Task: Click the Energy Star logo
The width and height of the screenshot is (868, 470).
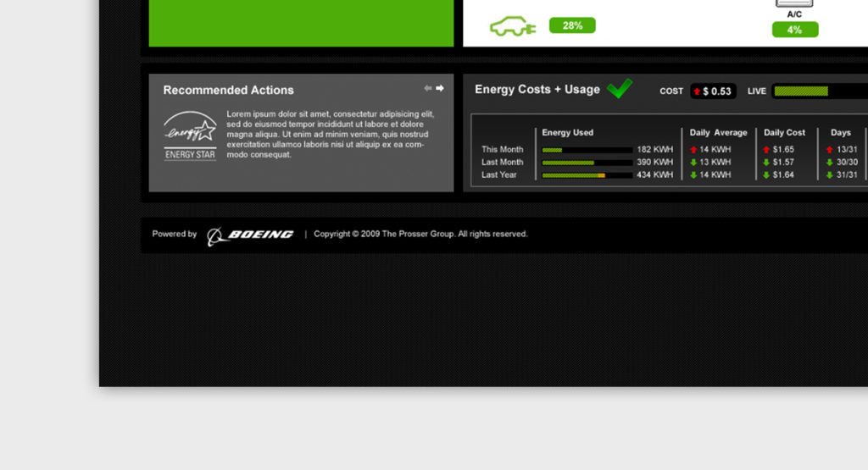Action: [x=190, y=135]
